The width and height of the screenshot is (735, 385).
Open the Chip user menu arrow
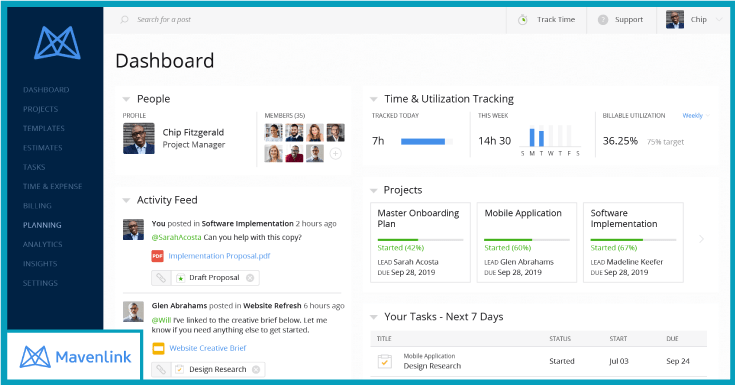[719, 20]
